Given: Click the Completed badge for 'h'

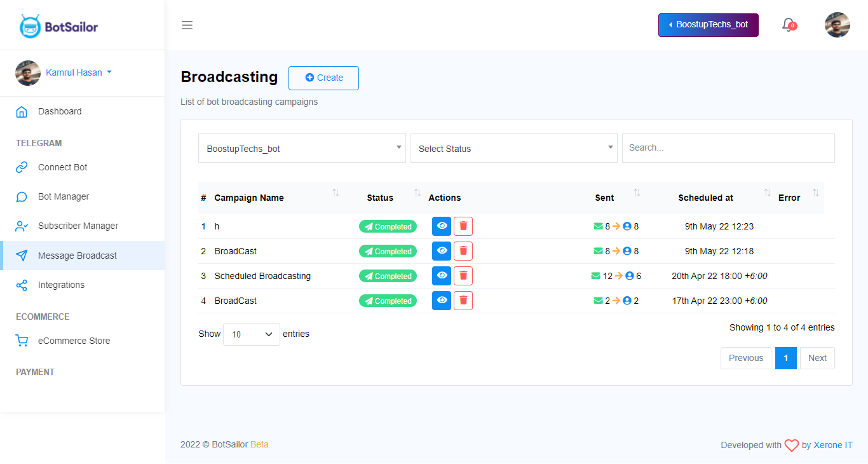Looking at the screenshot, I should tap(388, 226).
